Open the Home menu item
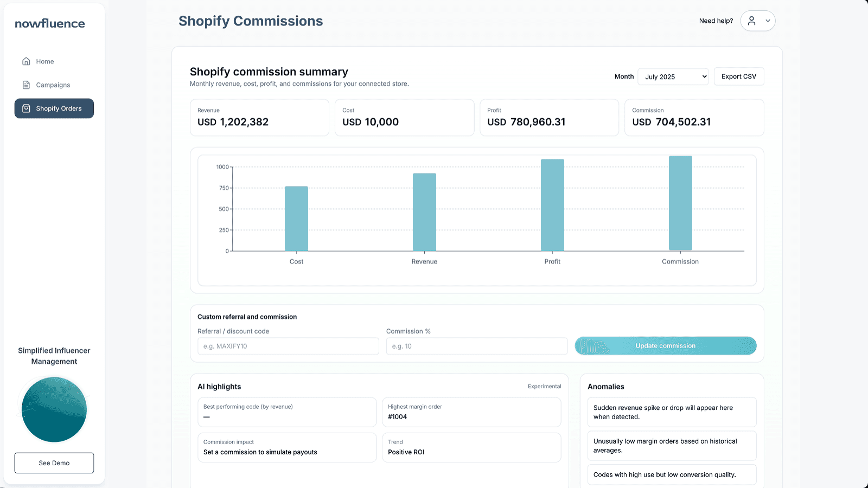 [54, 61]
